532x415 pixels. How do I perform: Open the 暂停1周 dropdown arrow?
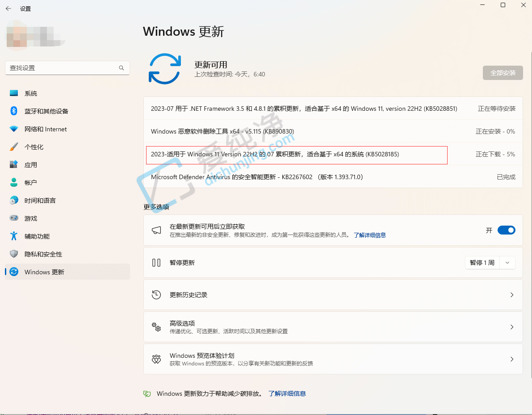tap(507, 263)
